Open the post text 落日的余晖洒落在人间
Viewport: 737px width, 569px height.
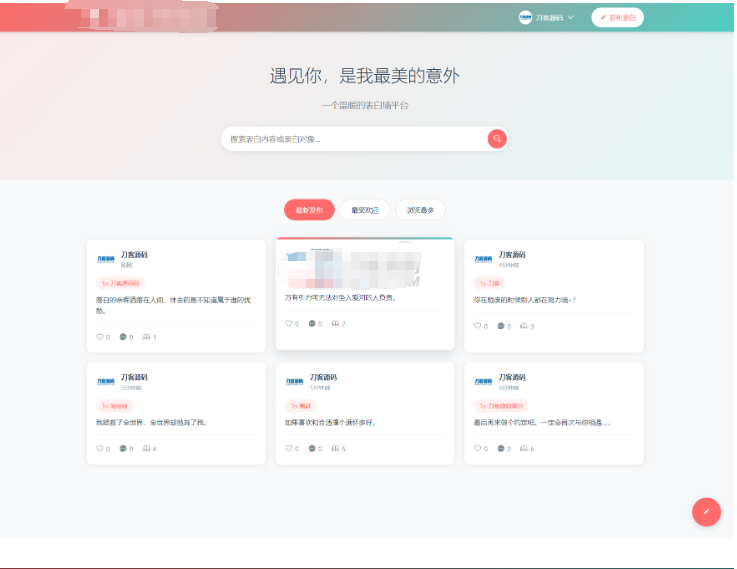pos(173,305)
